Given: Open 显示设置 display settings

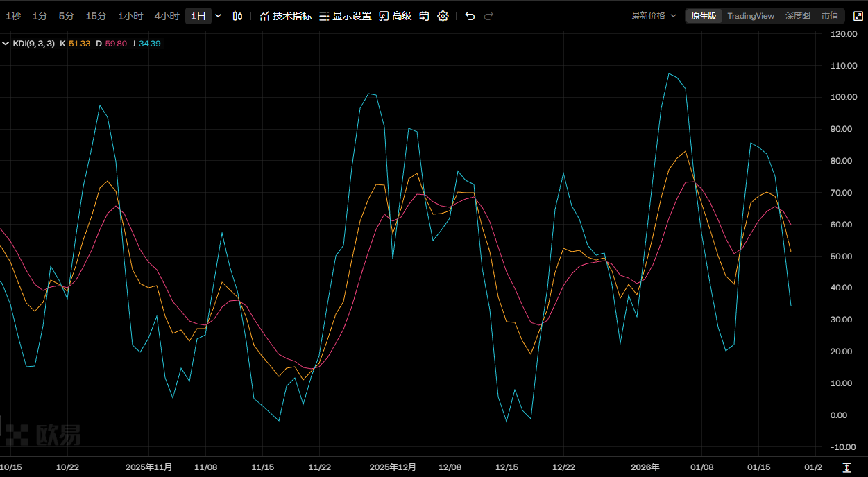Looking at the screenshot, I should [346, 16].
